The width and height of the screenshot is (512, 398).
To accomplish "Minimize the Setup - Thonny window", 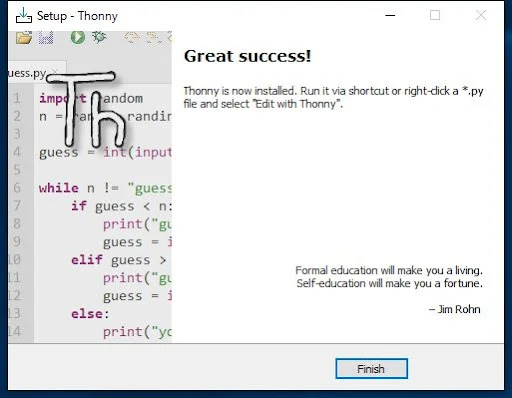I will (x=390, y=15).
